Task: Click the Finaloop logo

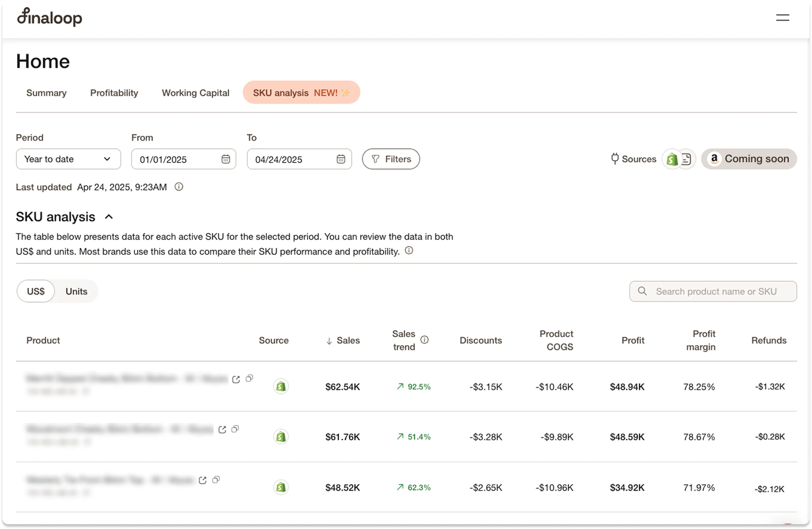Action: click(50, 17)
